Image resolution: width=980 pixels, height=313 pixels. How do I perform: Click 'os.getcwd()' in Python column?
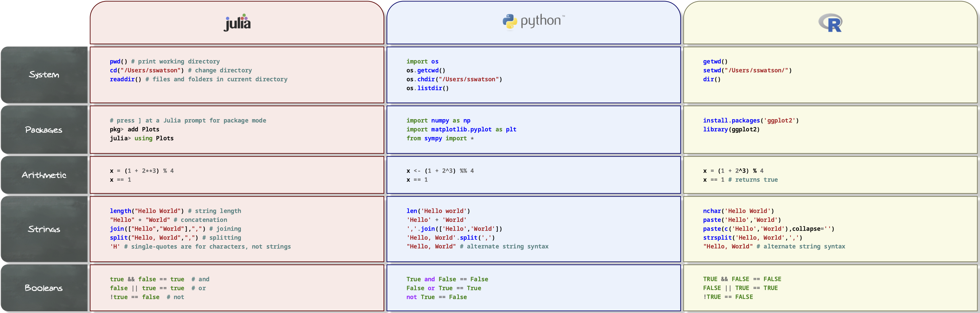426,71
